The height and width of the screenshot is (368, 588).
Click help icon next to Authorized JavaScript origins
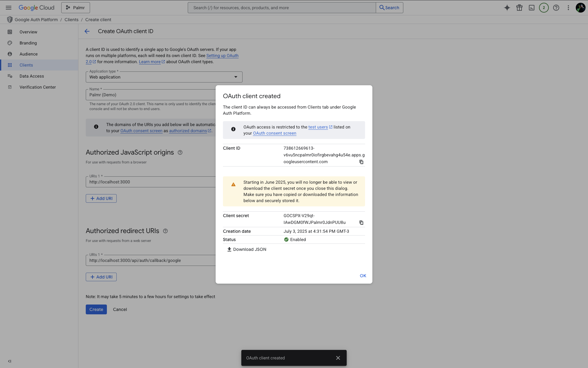pos(180,152)
